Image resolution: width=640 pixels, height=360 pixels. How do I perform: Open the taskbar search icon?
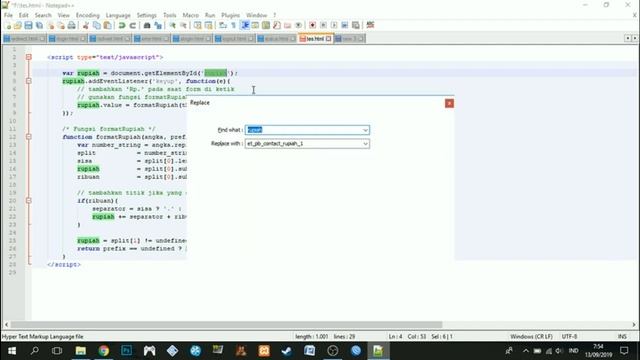click(35, 351)
